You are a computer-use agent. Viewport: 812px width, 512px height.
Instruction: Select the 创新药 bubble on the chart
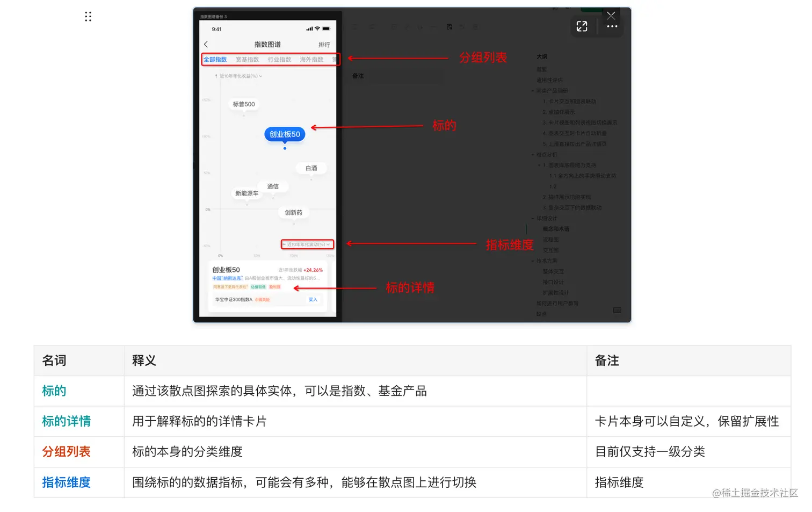[294, 213]
